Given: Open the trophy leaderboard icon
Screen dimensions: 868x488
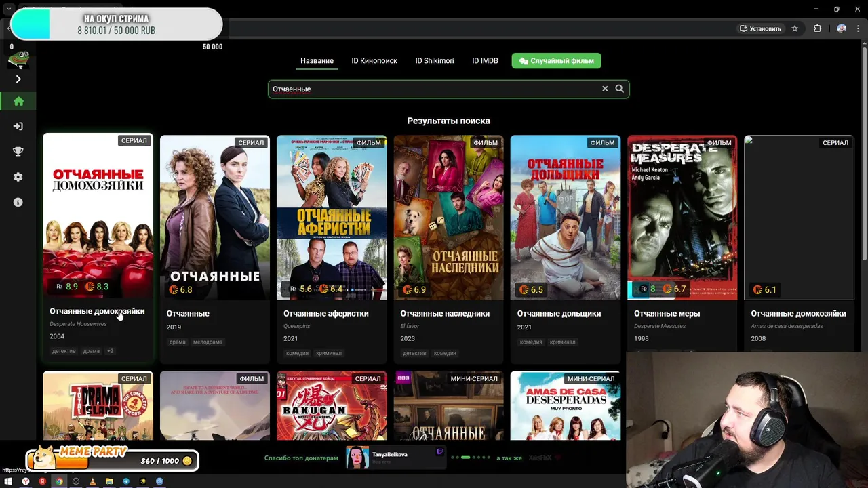Looking at the screenshot, I should click(18, 151).
